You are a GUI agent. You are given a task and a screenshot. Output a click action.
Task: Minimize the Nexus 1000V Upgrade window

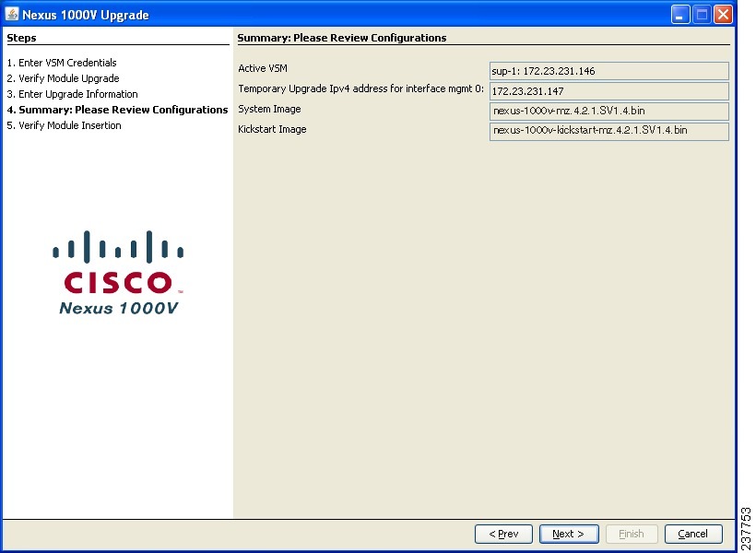pos(679,15)
